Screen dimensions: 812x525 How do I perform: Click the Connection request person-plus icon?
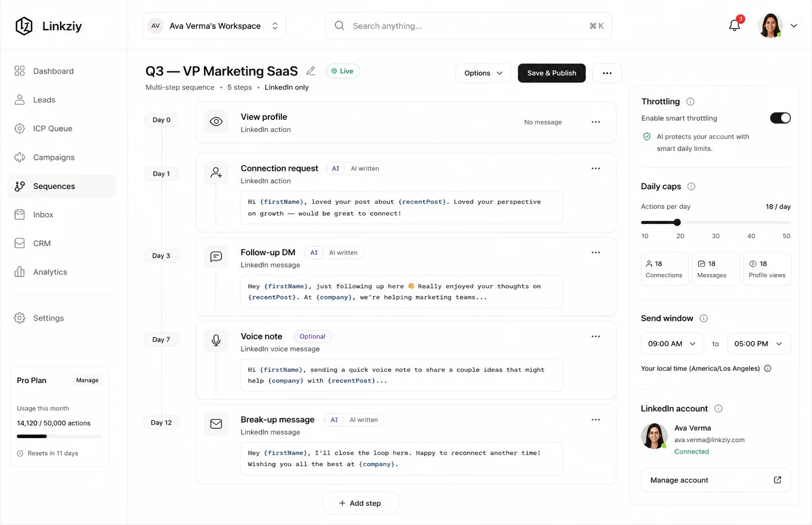[216, 173]
